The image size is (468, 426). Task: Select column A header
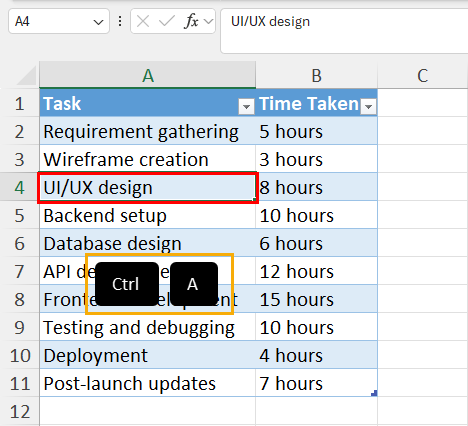148,75
